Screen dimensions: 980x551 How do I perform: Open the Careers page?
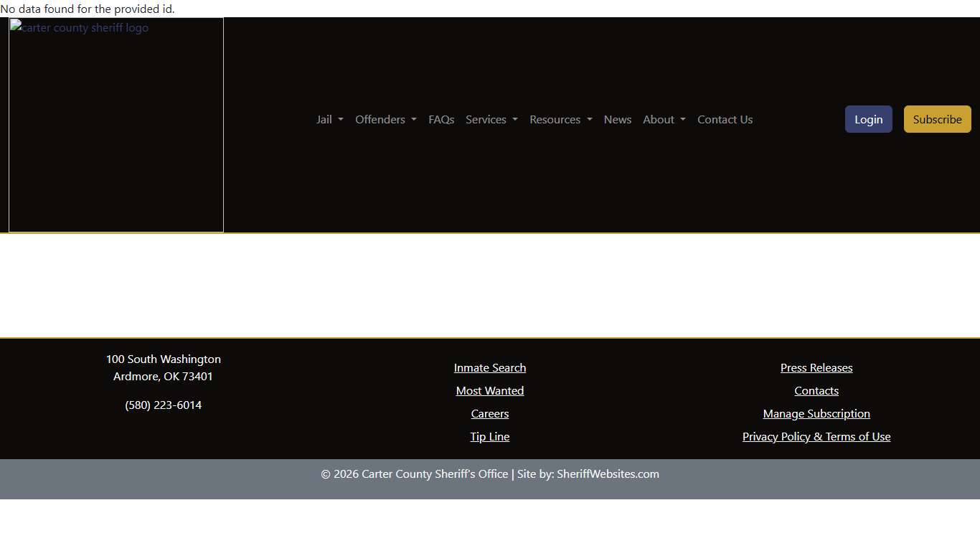(490, 413)
